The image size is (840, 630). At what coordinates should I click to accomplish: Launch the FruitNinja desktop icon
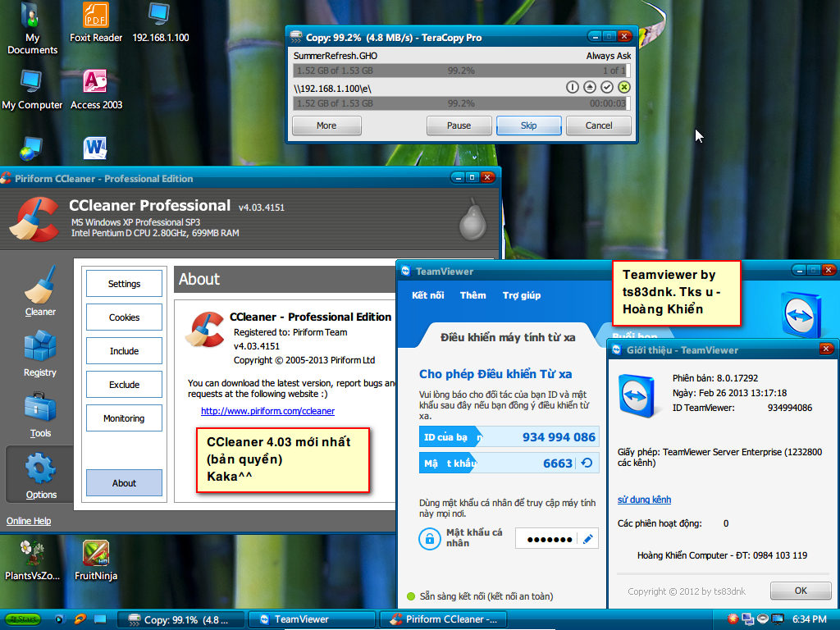[x=96, y=560]
